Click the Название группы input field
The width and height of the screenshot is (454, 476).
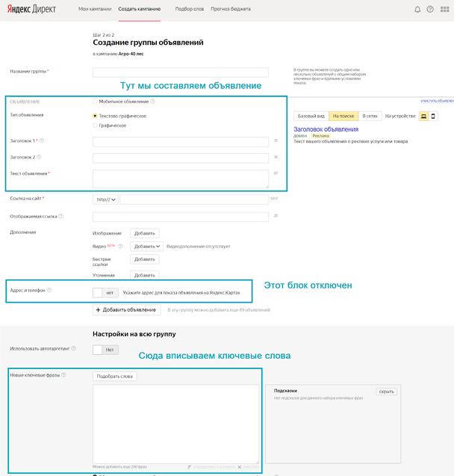pyautogui.click(x=181, y=72)
